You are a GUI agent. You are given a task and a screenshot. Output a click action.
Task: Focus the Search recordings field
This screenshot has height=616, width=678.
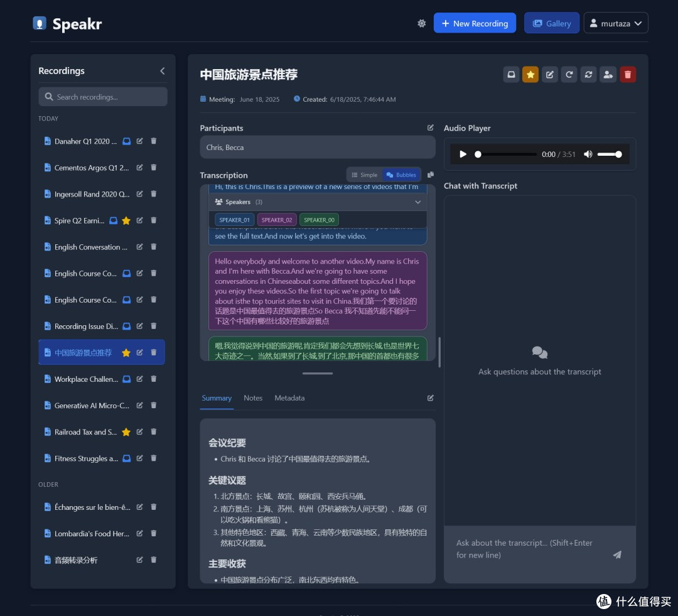click(x=103, y=97)
